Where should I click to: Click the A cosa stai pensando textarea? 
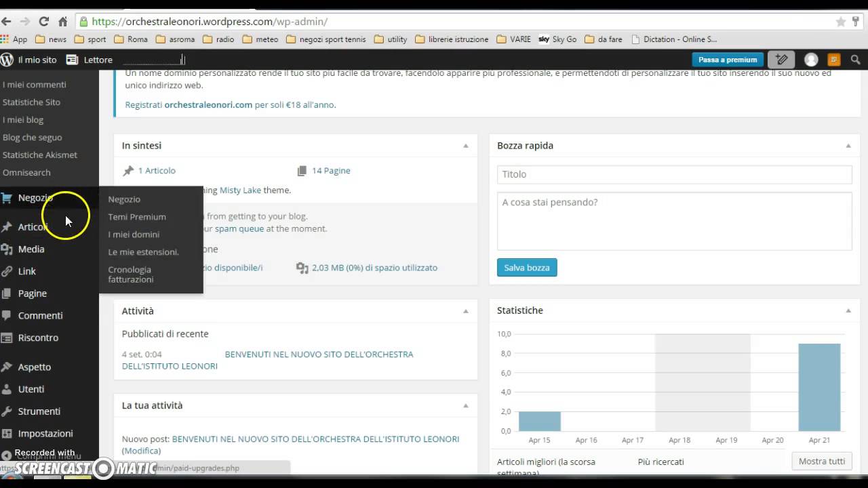(674, 221)
